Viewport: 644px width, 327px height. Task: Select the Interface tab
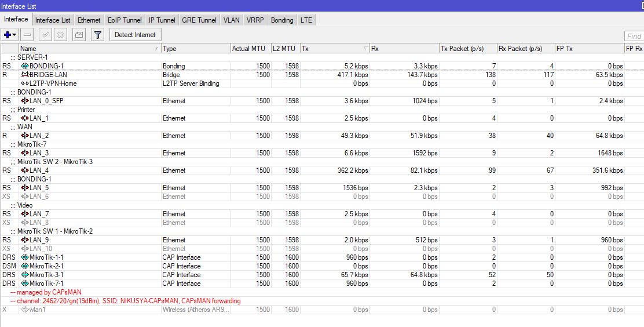(x=16, y=19)
